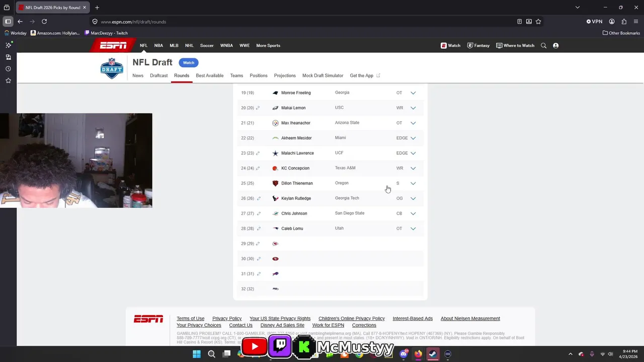Close the NFL Draft 2026 browser tab
Image resolution: width=644 pixels, height=362 pixels.
(x=85, y=8)
